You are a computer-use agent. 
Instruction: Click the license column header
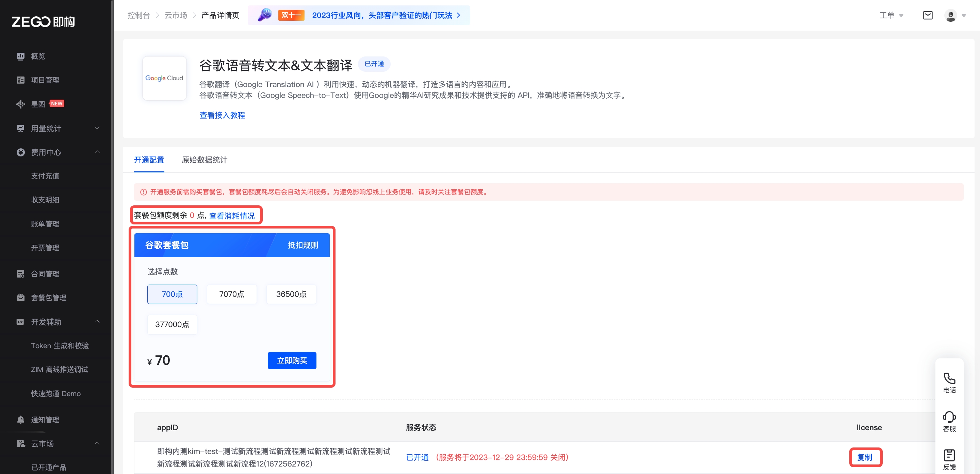(869, 428)
